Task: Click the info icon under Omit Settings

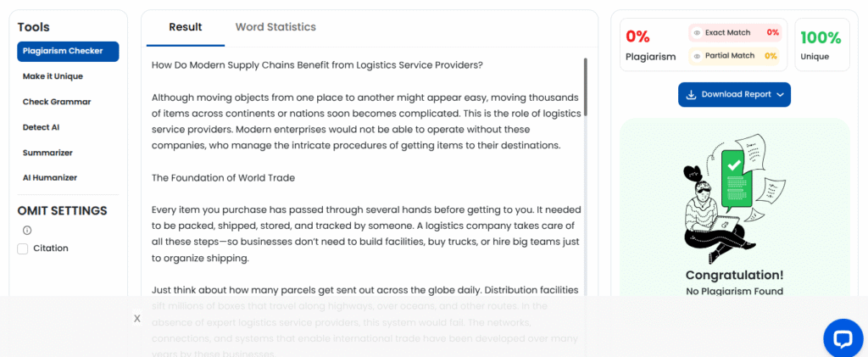Action: tap(27, 230)
